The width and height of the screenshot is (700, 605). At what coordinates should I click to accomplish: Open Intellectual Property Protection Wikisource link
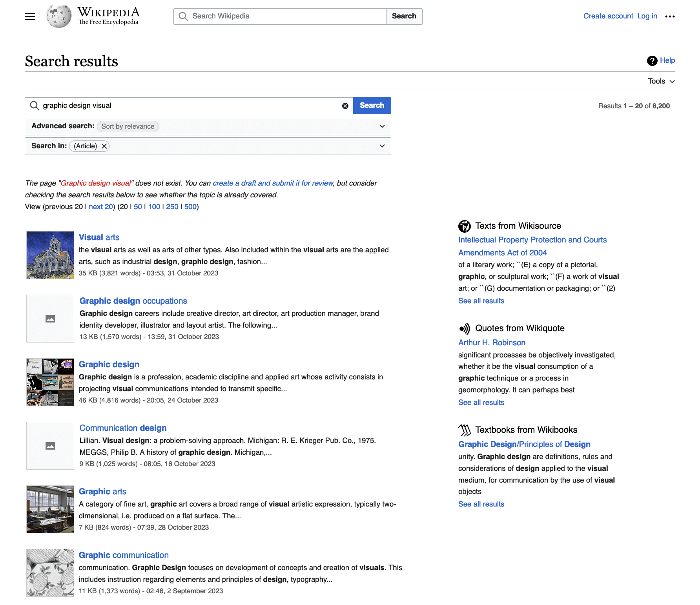[532, 246]
